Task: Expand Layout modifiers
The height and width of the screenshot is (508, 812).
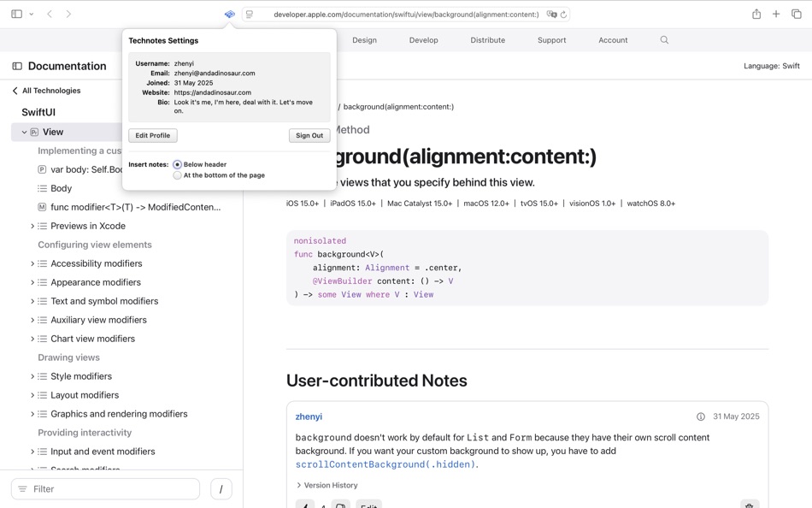Action: (32, 395)
